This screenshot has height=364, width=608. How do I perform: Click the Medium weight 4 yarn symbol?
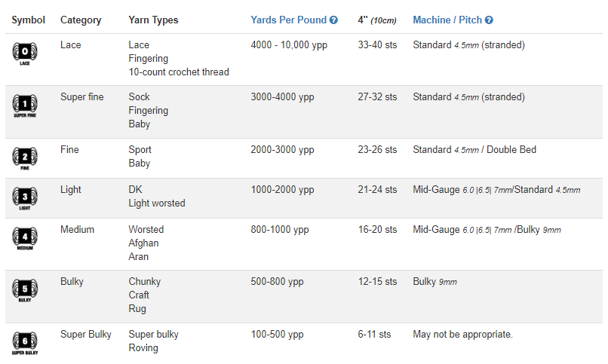pyautogui.click(x=25, y=238)
